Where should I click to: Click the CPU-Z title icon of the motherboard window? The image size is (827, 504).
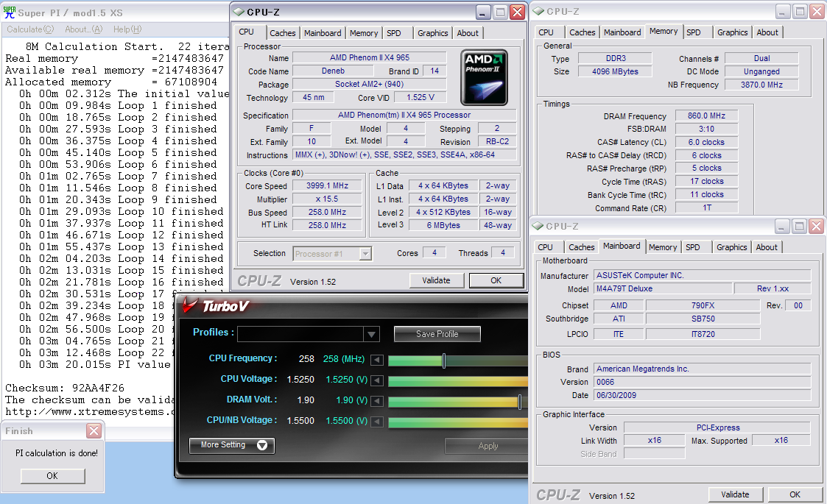(x=538, y=226)
